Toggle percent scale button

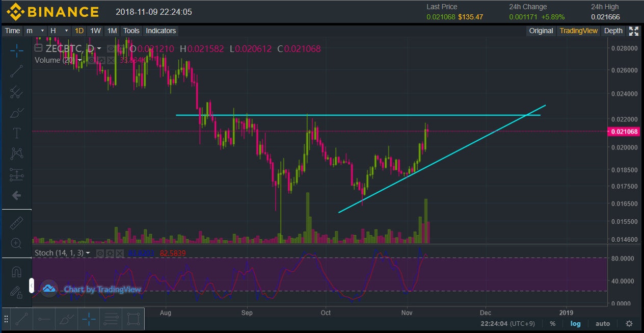[552, 323]
